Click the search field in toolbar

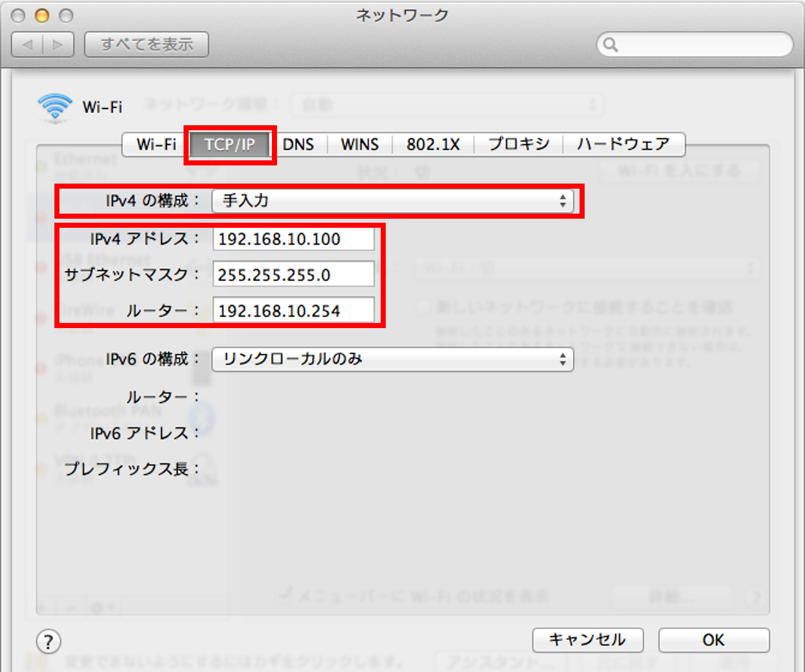pyautogui.click(x=695, y=44)
